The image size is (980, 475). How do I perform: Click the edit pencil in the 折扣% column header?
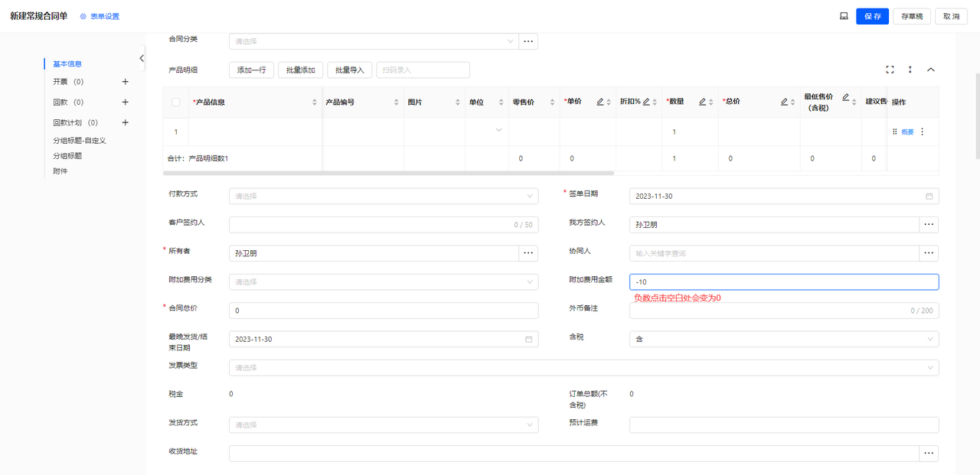pyautogui.click(x=646, y=102)
